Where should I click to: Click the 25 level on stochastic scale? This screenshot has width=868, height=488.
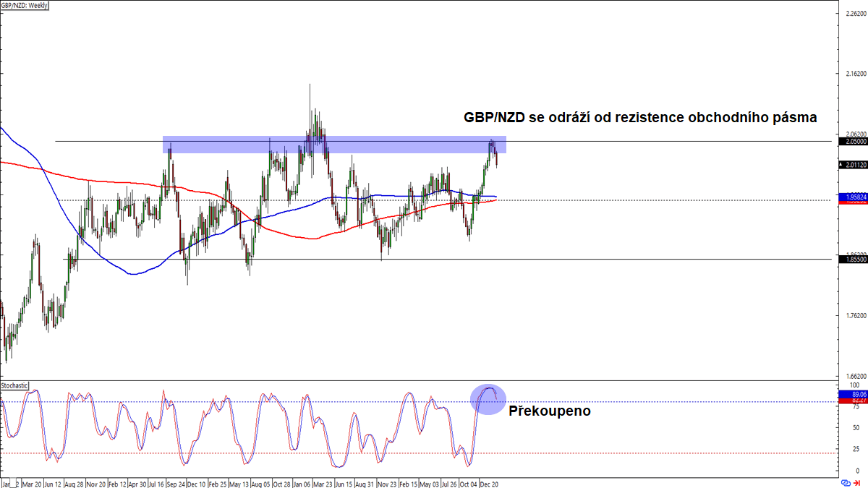coord(856,449)
